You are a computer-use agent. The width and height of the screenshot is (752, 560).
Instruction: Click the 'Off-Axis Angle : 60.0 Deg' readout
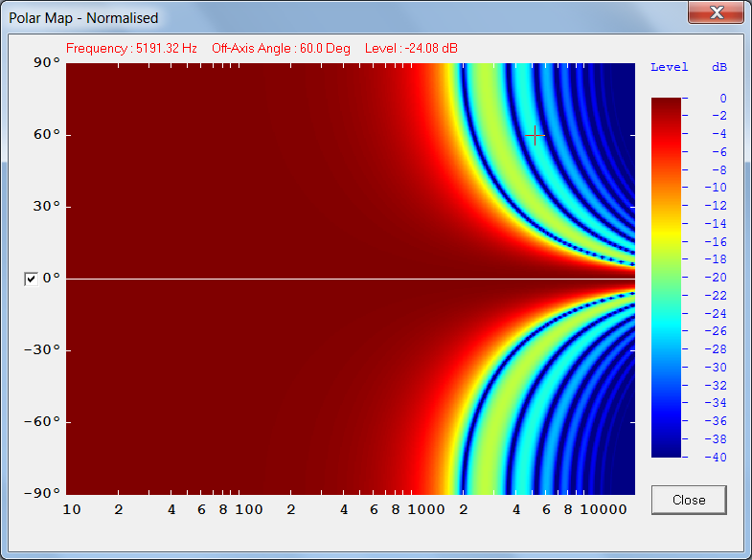tap(281, 49)
